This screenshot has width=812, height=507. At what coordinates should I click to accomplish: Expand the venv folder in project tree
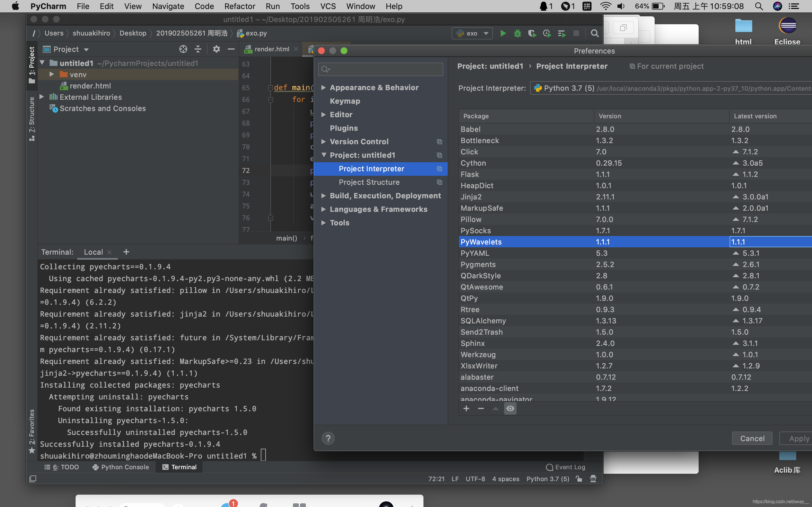[x=52, y=74]
